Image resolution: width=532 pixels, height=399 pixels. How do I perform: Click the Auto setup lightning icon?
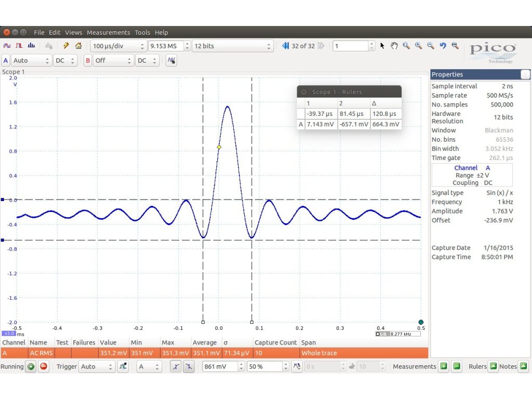click(x=66, y=46)
